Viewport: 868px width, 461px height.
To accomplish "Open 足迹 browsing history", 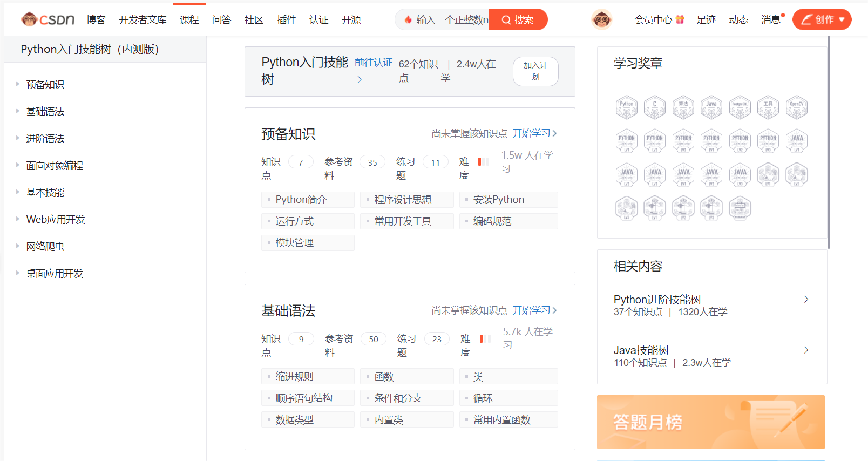I will 706,20.
